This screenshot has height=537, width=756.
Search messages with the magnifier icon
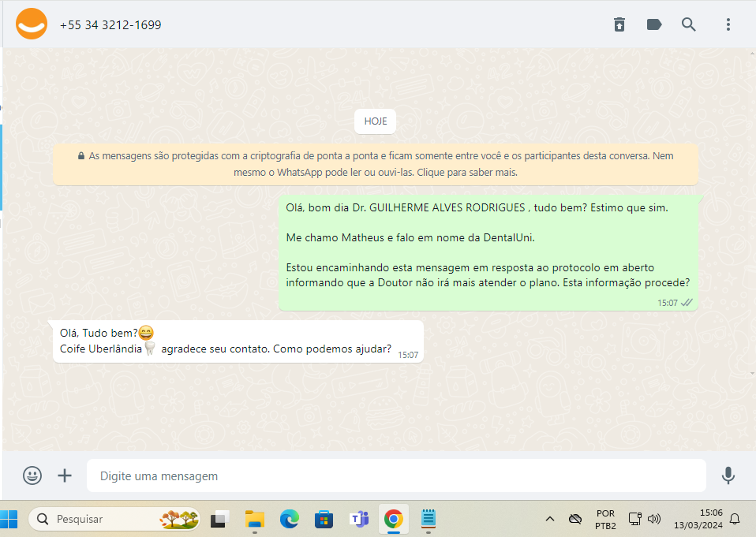[x=689, y=24]
